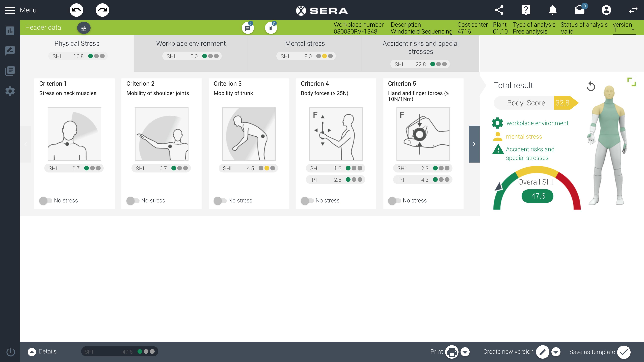Open the user account icon
The width and height of the screenshot is (644, 362).
[x=606, y=10]
